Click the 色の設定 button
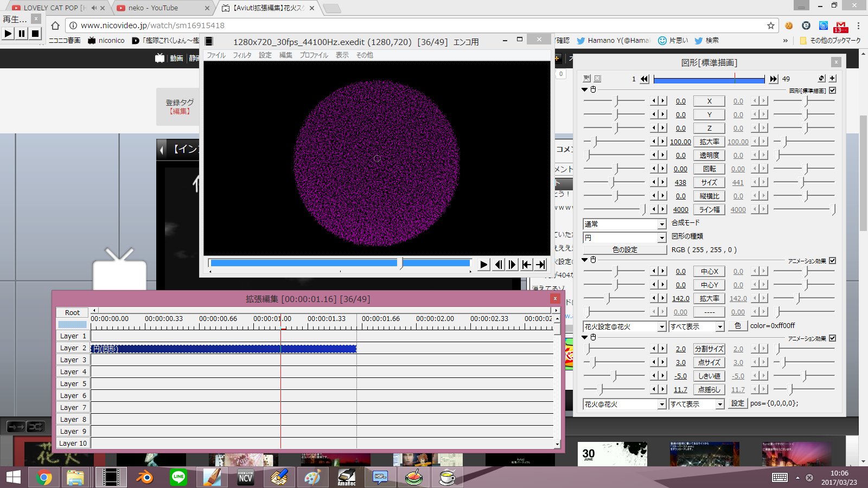 (x=624, y=250)
